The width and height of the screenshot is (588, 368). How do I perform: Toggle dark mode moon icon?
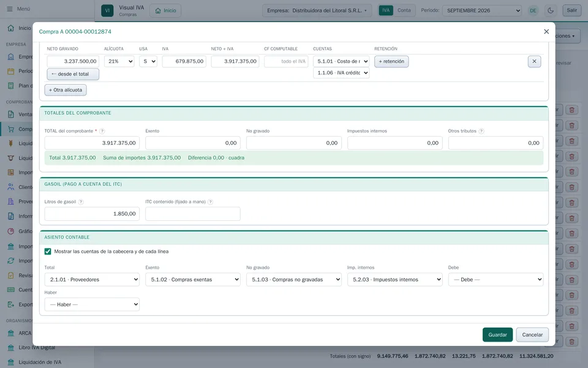tap(551, 10)
